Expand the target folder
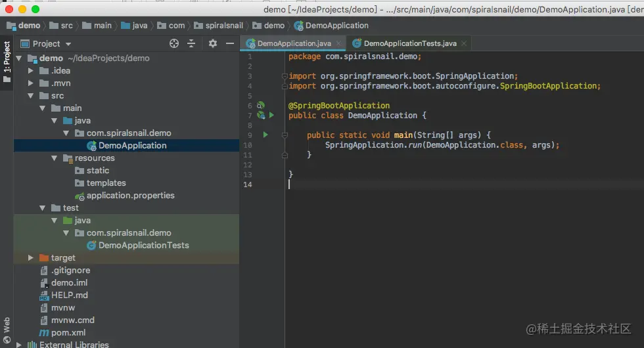 pos(30,257)
